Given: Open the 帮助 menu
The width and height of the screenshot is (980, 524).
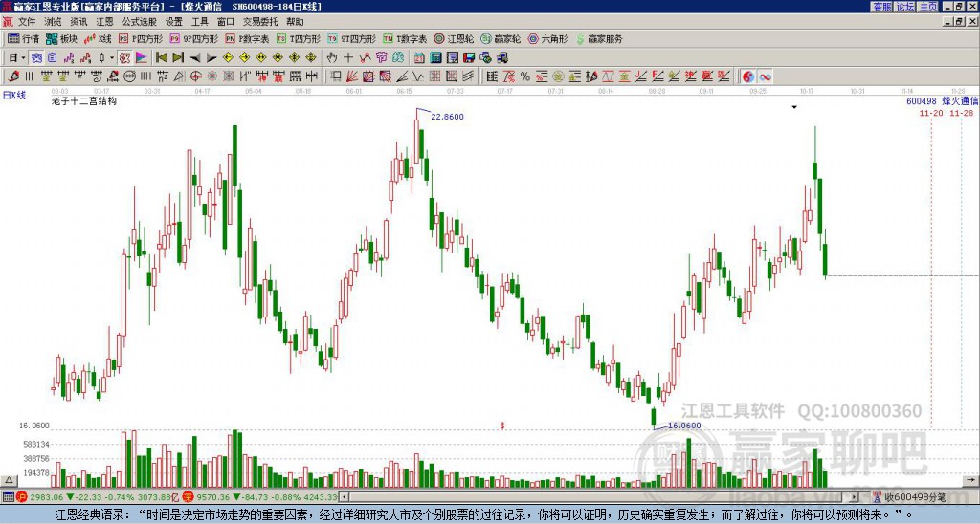Looking at the screenshot, I should point(295,22).
